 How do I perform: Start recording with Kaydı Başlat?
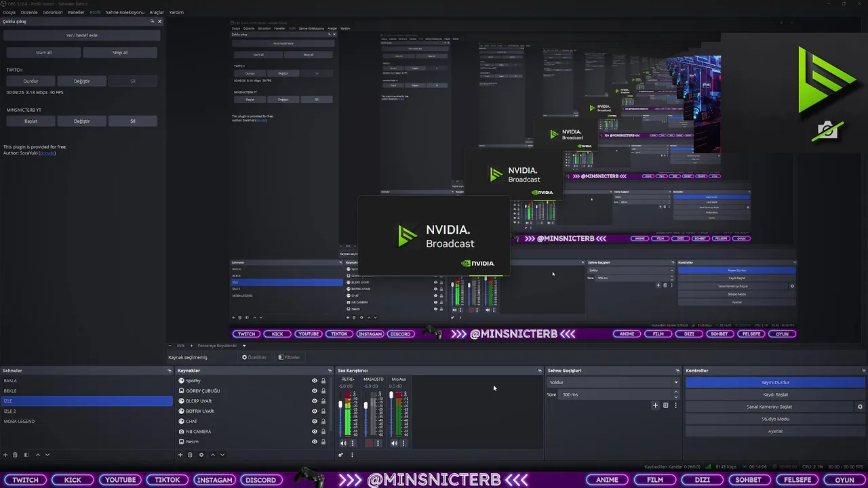775,394
